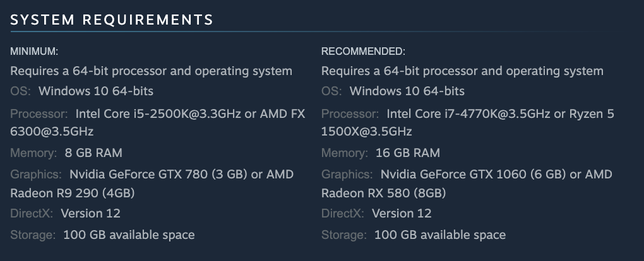Screen dimensions: 644x261
Task: Click the SYSTEM REQUIREMENTS heading
Action: pos(112,20)
